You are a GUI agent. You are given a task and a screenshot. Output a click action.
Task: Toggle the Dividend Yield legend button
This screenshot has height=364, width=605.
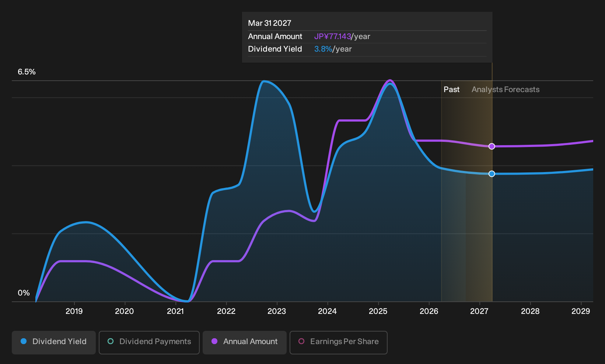[x=54, y=342]
